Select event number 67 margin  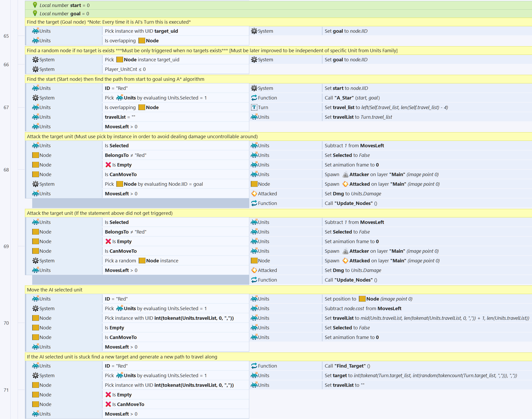click(x=6, y=107)
